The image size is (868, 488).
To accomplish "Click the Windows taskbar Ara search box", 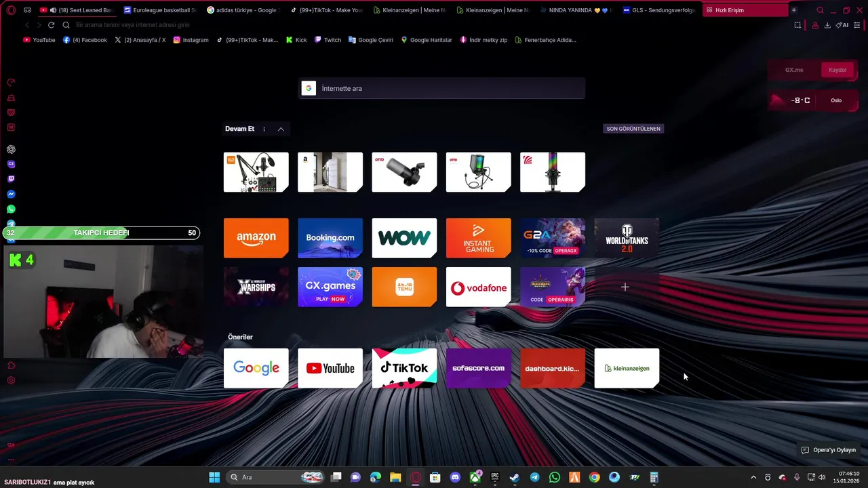I will tap(274, 477).
